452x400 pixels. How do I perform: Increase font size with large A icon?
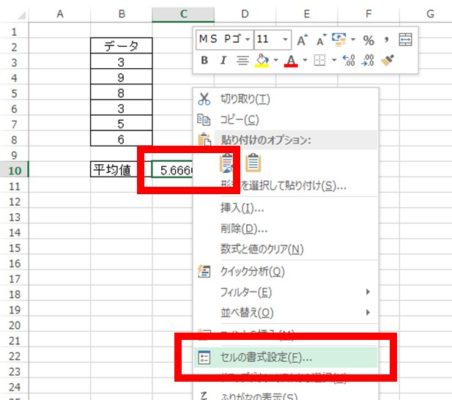pyautogui.click(x=302, y=40)
